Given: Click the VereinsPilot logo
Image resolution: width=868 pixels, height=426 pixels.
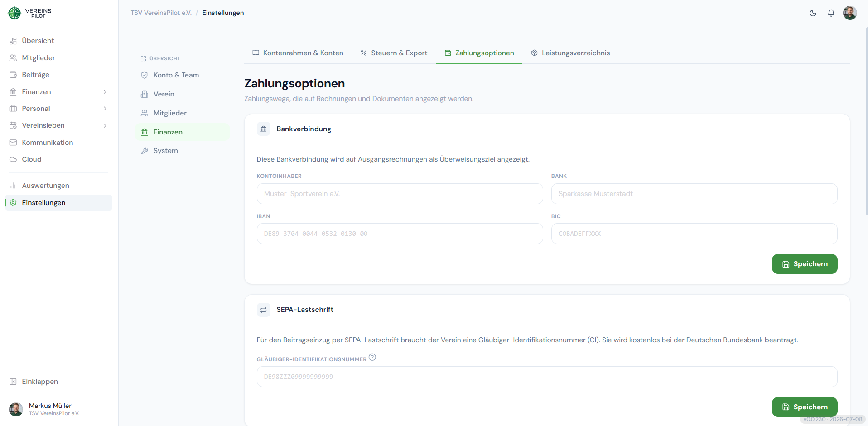Looking at the screenshot, I should tap(30, 13).
